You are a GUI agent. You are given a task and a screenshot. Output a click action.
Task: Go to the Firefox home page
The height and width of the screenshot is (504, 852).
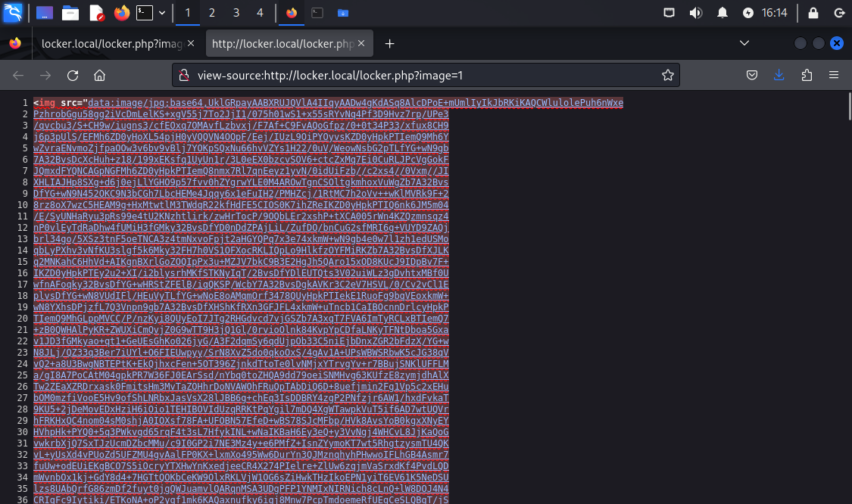pos(98,75)
